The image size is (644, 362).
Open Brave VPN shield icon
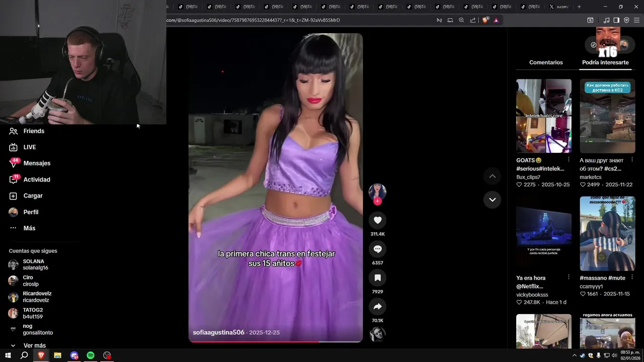[626, 20]
